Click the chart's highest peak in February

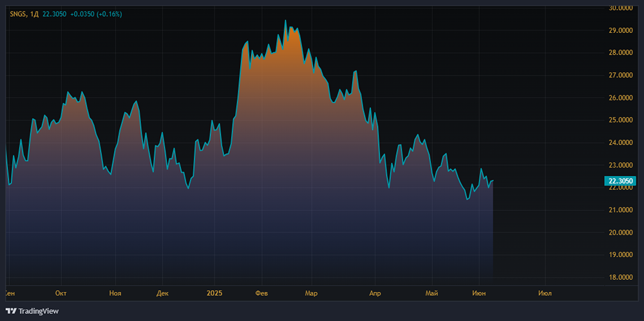point(285,21)
